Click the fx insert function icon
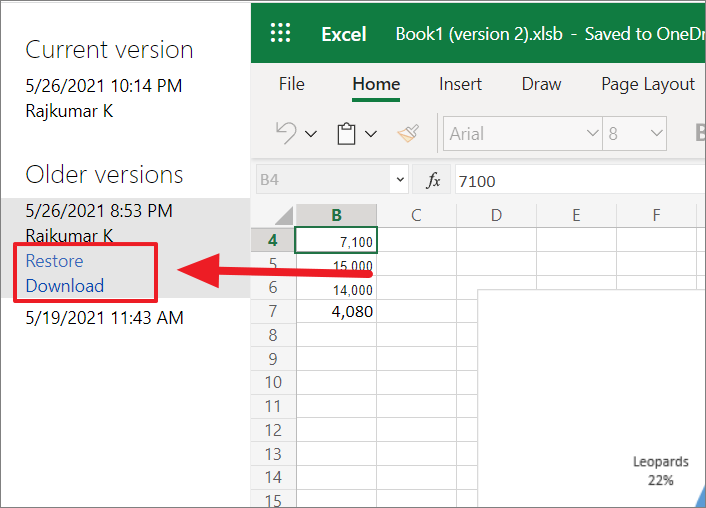The height and width of the screenshot is (508, 706). point(432,180)
